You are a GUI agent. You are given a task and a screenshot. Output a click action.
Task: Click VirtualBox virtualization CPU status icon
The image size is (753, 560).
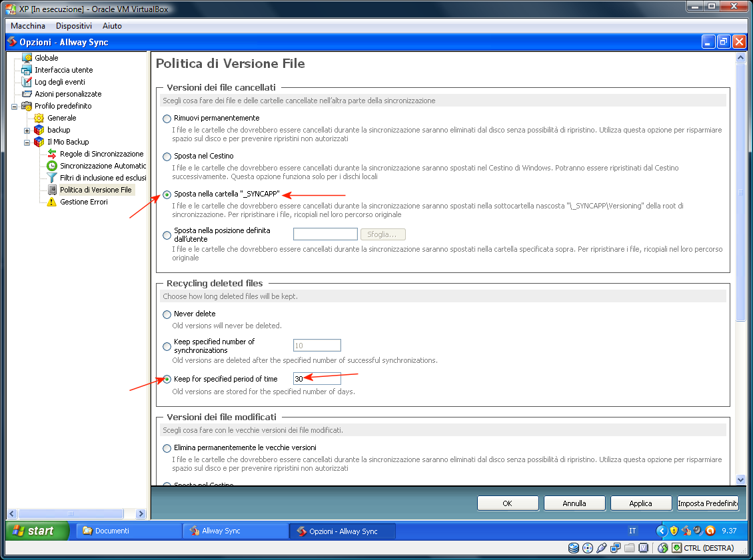[x=644, y=548]
